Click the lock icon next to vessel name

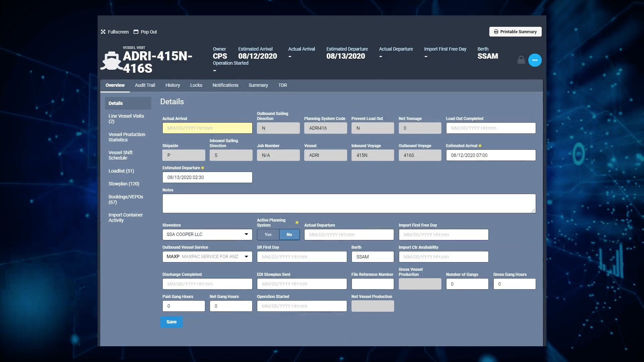point(522,60)
